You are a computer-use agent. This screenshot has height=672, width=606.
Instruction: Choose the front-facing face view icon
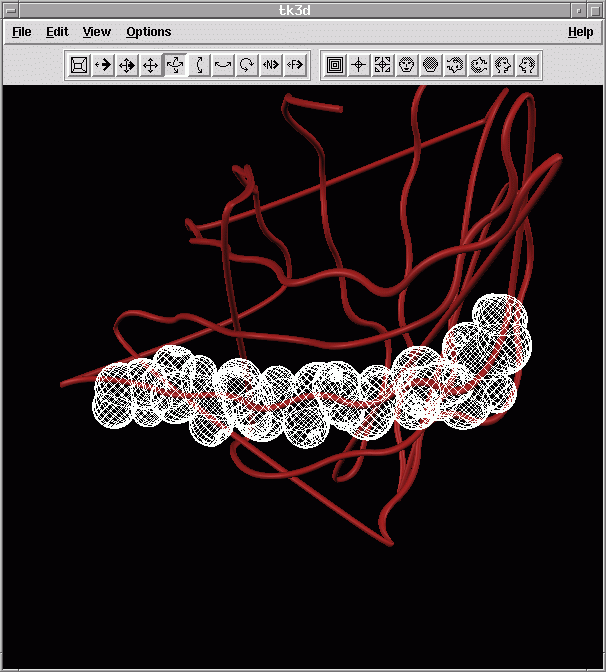(x=407, y=65)
